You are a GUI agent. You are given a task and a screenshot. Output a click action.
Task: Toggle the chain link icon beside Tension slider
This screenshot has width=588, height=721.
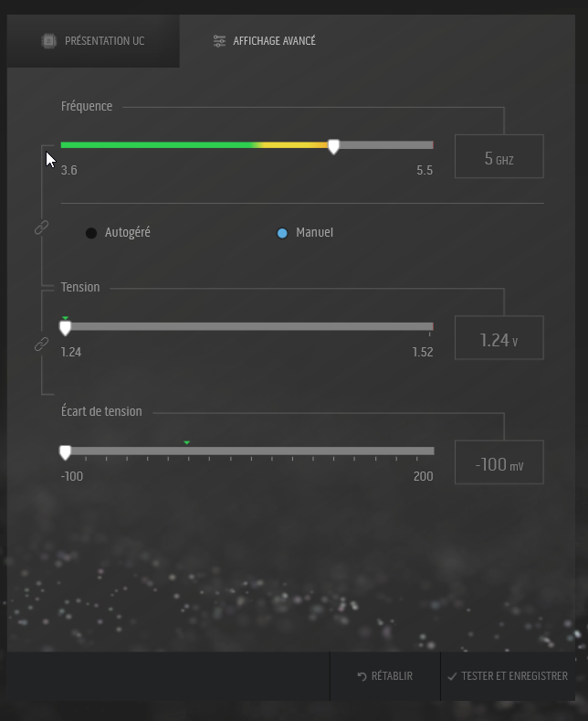coord(41,345)
